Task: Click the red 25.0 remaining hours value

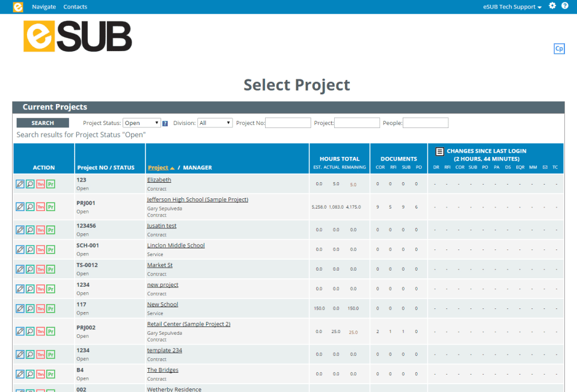Action: 353,332
